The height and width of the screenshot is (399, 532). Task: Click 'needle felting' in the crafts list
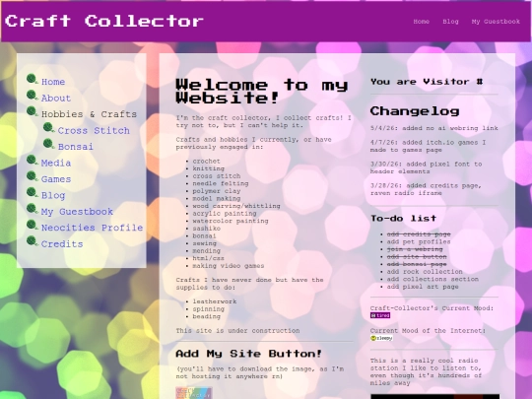(221, 183)
